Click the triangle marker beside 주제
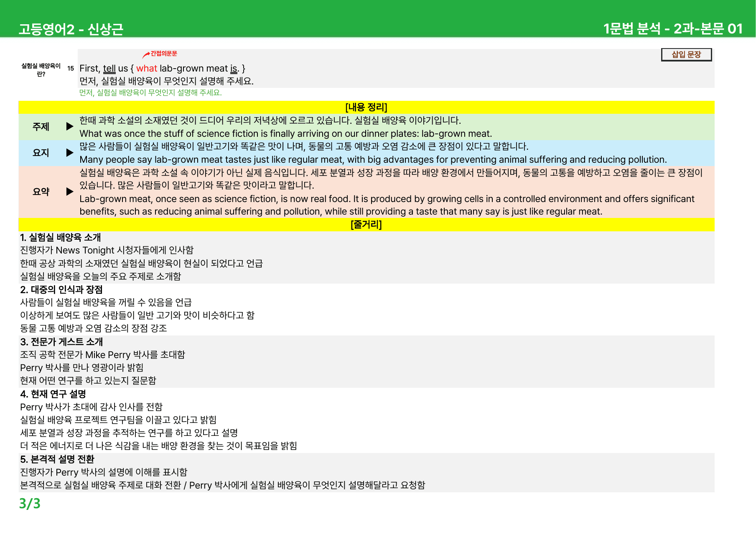 (70, 126)
